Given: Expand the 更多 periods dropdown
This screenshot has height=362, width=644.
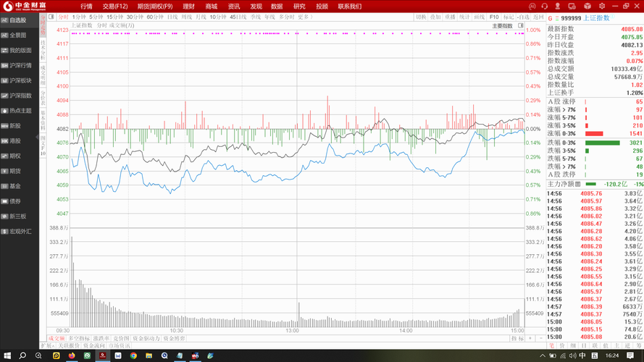Looking at the screenshot, I should tap(304, 17).
